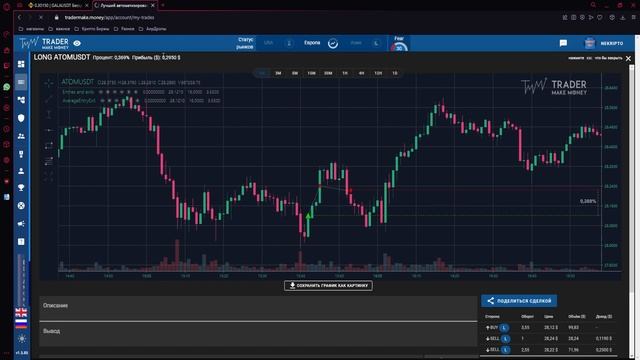640x360 pixels.
Task: Open the two-people community sidebar icon
Action: [x=21, y=136]
